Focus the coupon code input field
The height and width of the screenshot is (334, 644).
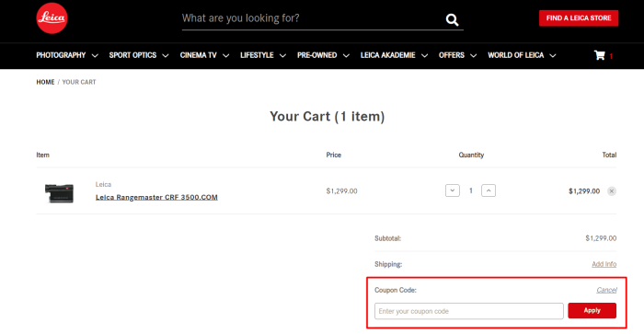[x=468, y=311]
